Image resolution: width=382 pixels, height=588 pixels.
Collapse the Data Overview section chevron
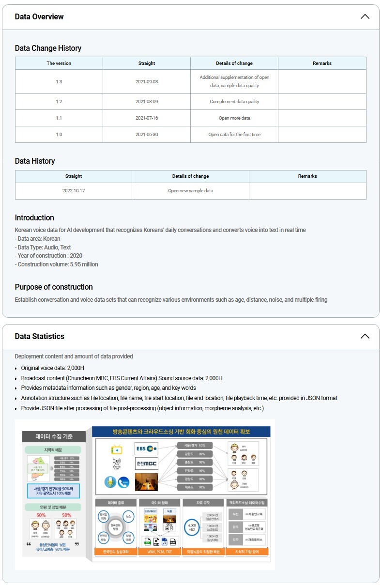[x=365, y=16]
